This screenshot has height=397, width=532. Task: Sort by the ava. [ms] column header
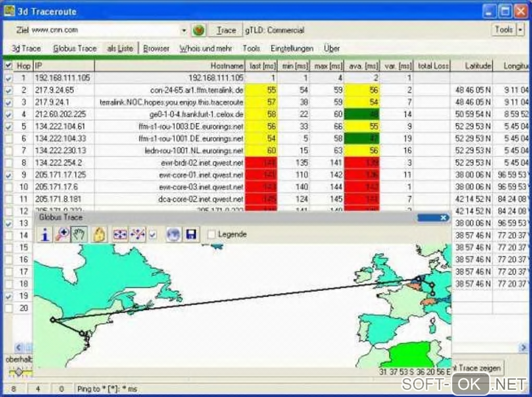[362, 66]
